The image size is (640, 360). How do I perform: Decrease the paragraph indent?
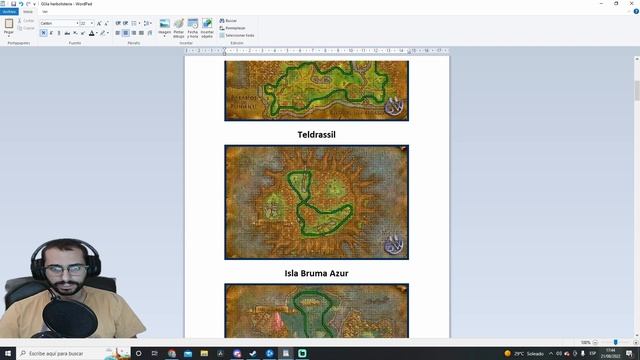118,23
